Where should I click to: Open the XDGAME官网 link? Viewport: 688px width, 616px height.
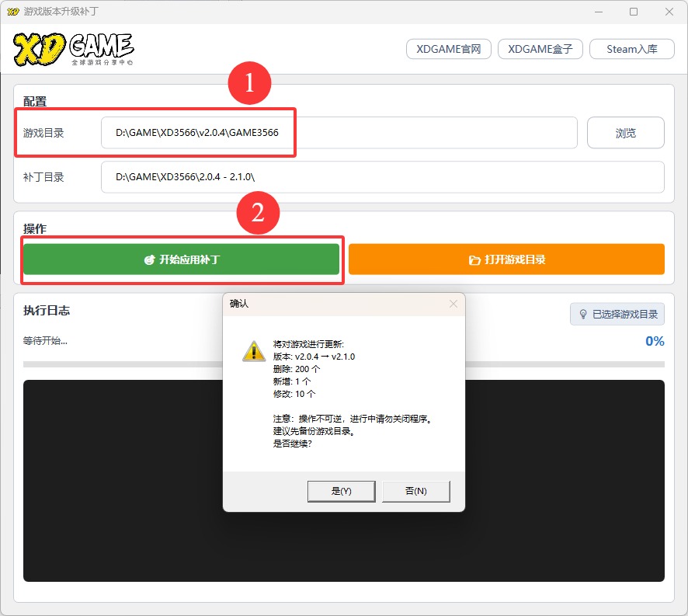coord(448,49)
